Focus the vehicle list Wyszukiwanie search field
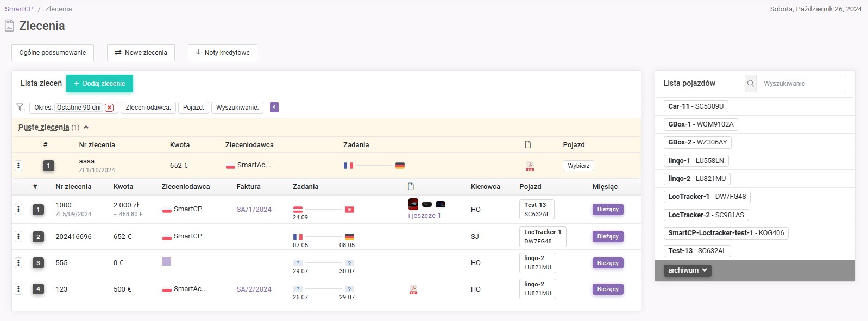 coord(801,83)
